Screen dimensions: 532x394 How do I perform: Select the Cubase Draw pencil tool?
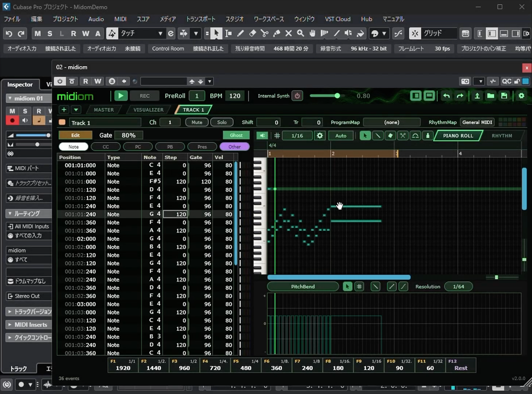click(x=240, y=34)
